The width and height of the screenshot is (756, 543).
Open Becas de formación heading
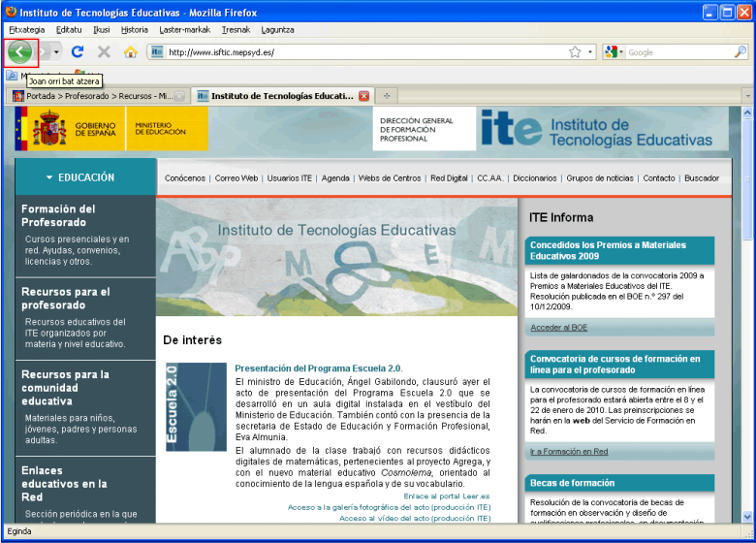tap(572, 483)
